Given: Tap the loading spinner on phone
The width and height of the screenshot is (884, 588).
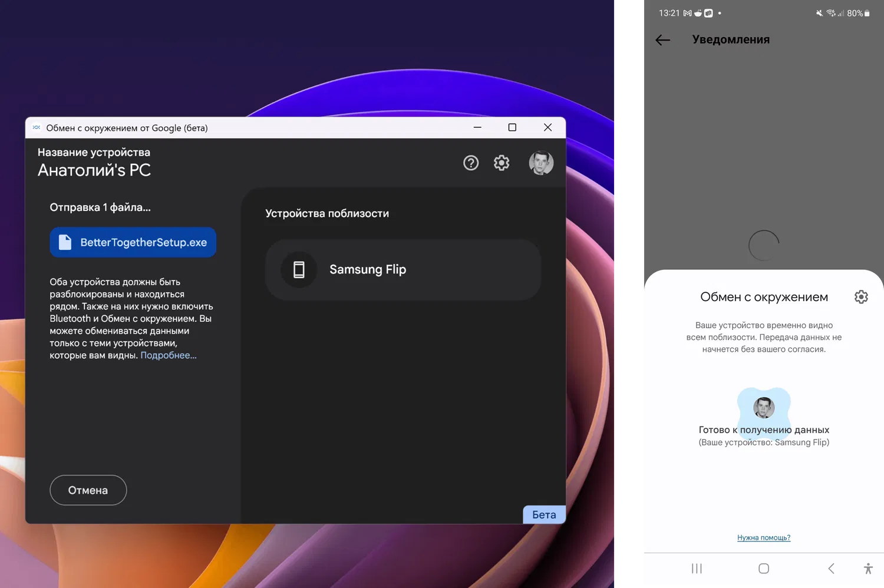Looking at the screenshot, I should (x=764, y=245).
